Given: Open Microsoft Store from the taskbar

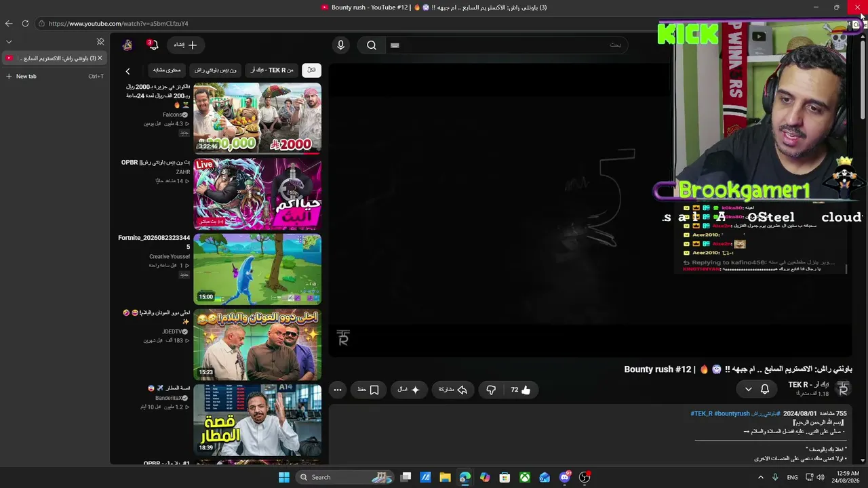Looking at the screenshot, I should [505, 477].
